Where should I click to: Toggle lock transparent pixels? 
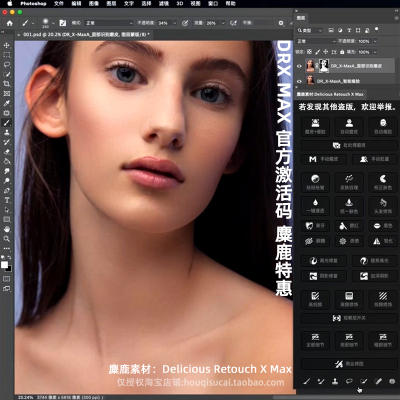pos(309,52)
